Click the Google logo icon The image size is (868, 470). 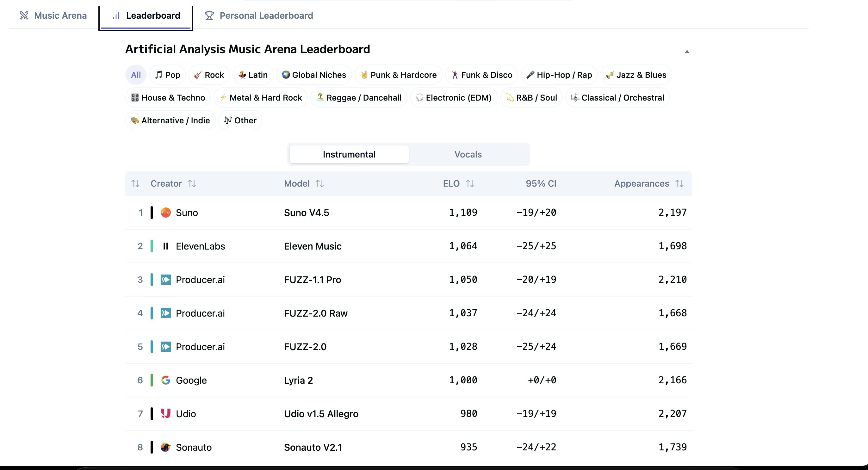click(x=165, y=380)
